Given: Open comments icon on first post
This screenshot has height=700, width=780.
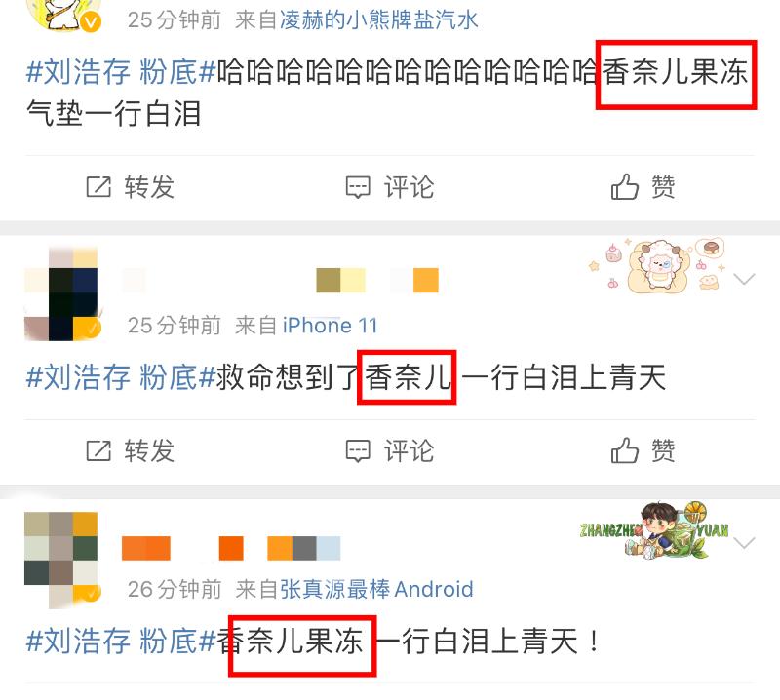Looking at the screenshot, I should (358, 187).
